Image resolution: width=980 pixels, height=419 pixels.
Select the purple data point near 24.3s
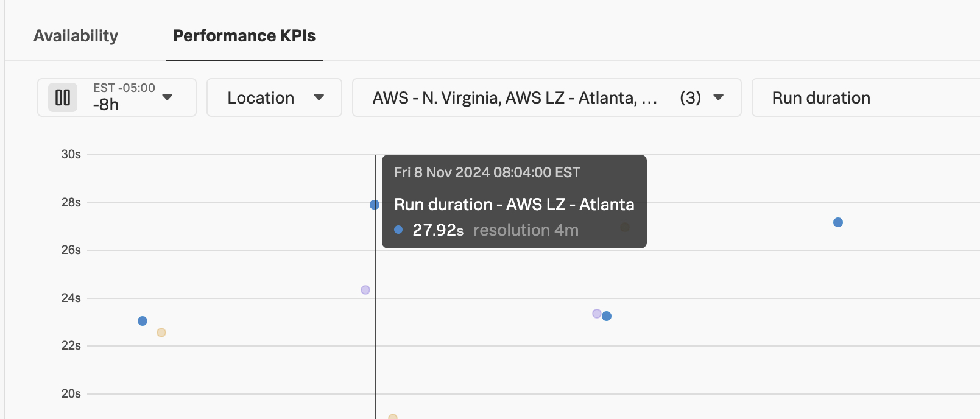[364, 289]
